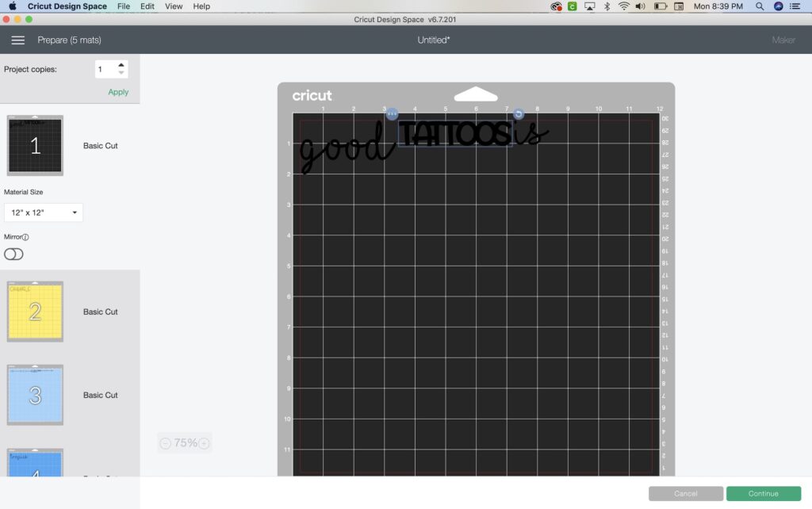Open the Mirror info tooltip icon

click(25, 237)
